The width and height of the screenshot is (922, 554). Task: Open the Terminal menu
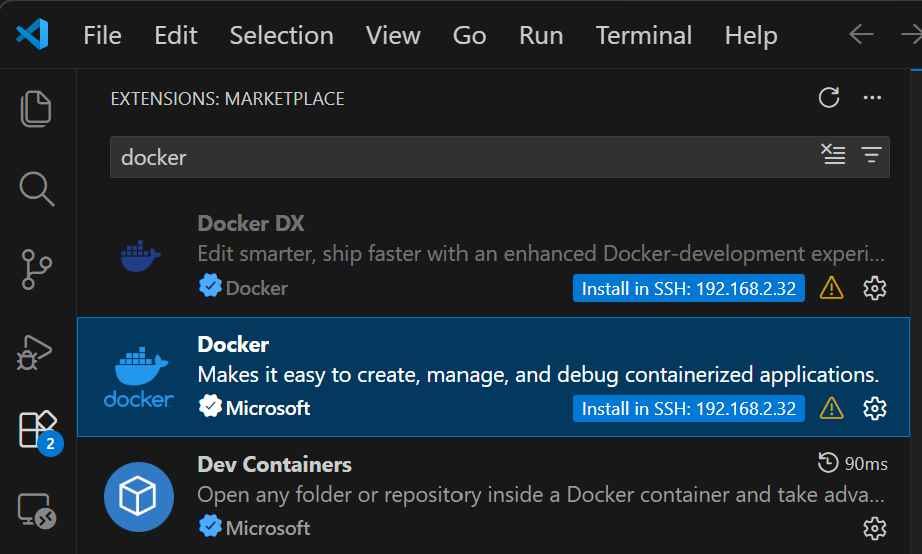643,36
